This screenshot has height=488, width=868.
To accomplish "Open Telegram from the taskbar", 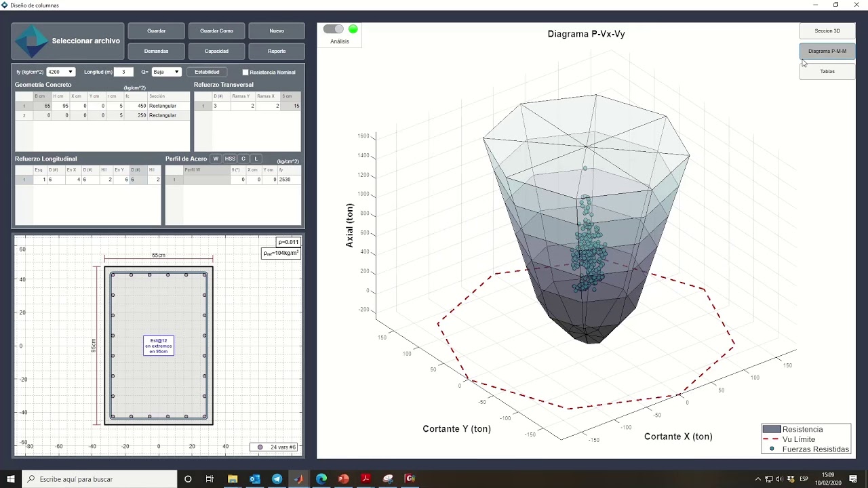I will point(277,479).
